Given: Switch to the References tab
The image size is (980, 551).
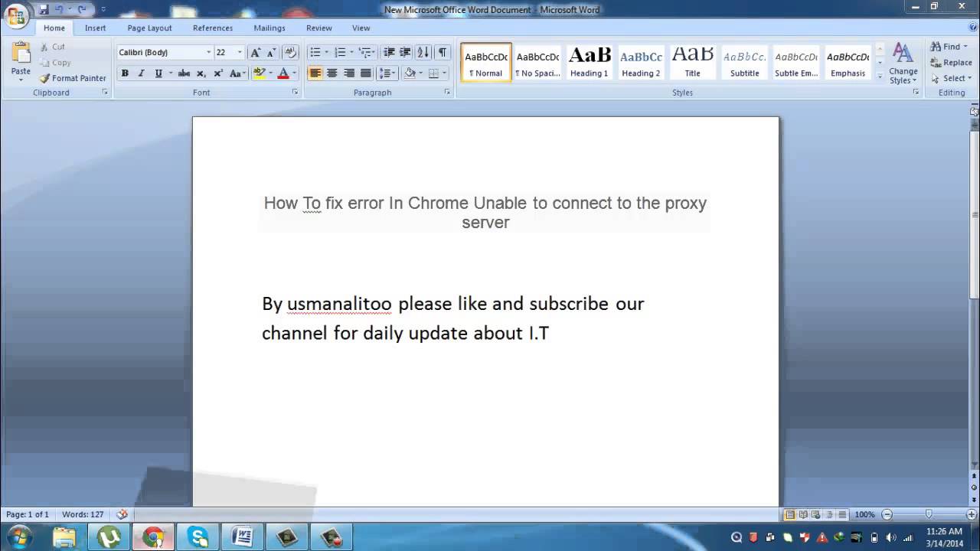Looking at the screenshot, I should (x=213, y=28).
